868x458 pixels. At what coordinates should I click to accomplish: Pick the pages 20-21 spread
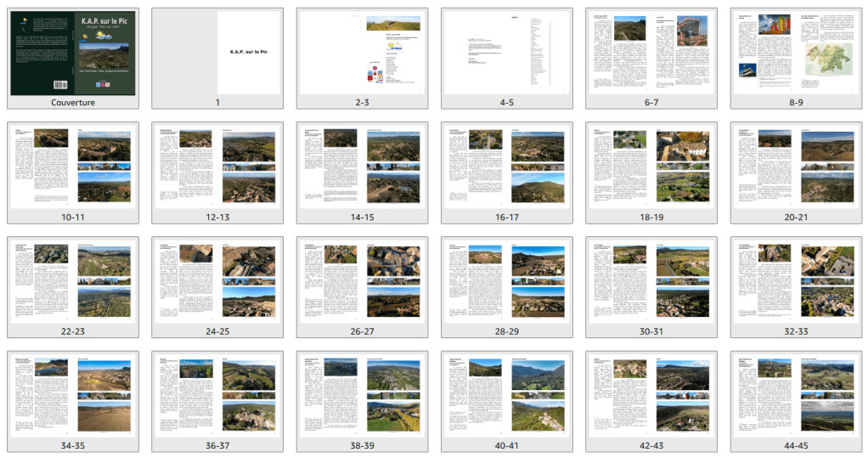pos(796,167)
